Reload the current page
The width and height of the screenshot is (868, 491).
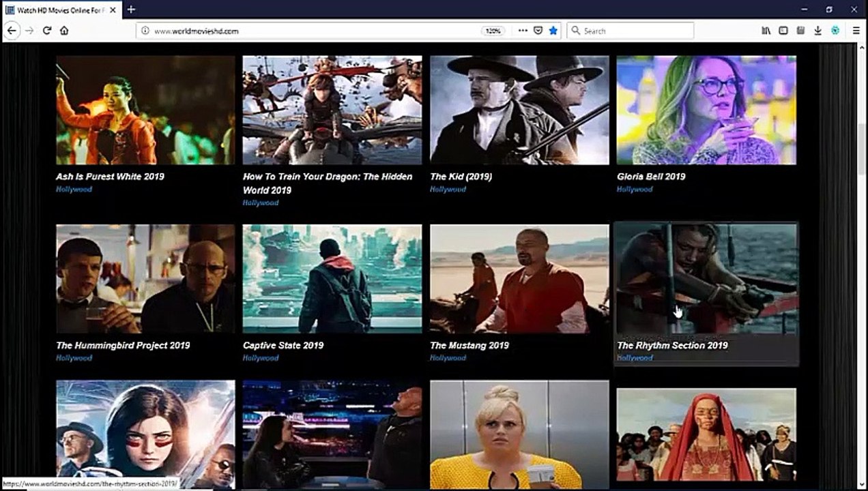coord(47,31)
